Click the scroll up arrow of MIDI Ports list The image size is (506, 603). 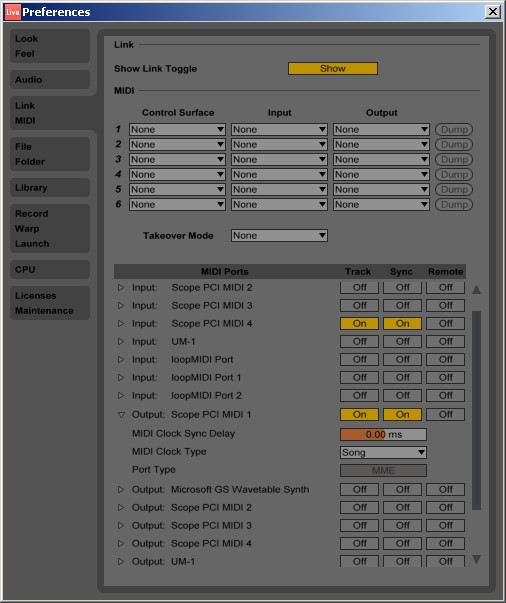click(x=476, y=290)
